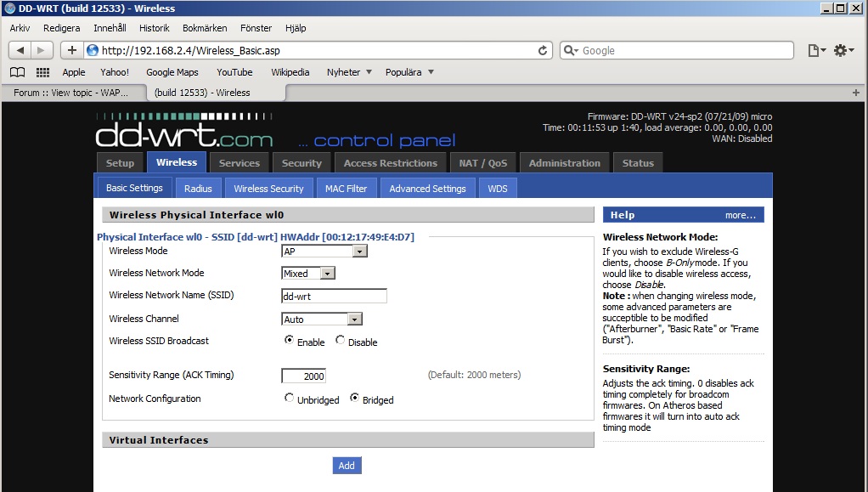Select the MAC Filter sub-tab
This screenshot has height=492, width=868.
click(346, 189)
